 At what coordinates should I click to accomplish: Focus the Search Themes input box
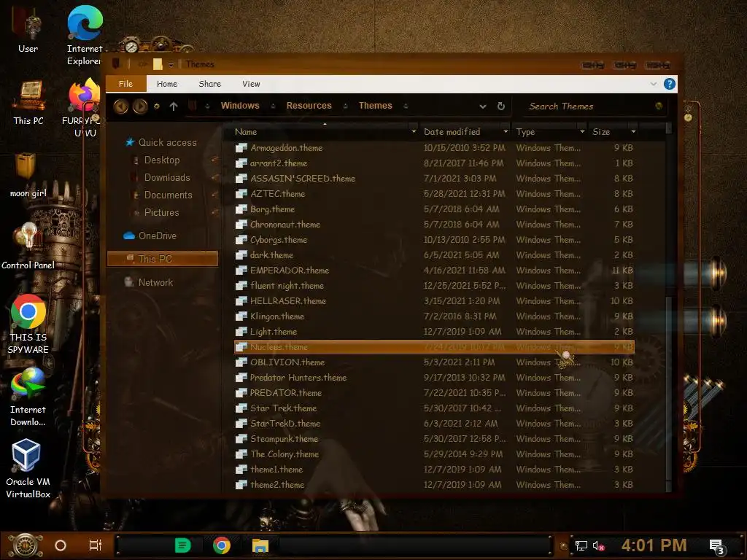(x=589, y=106)
